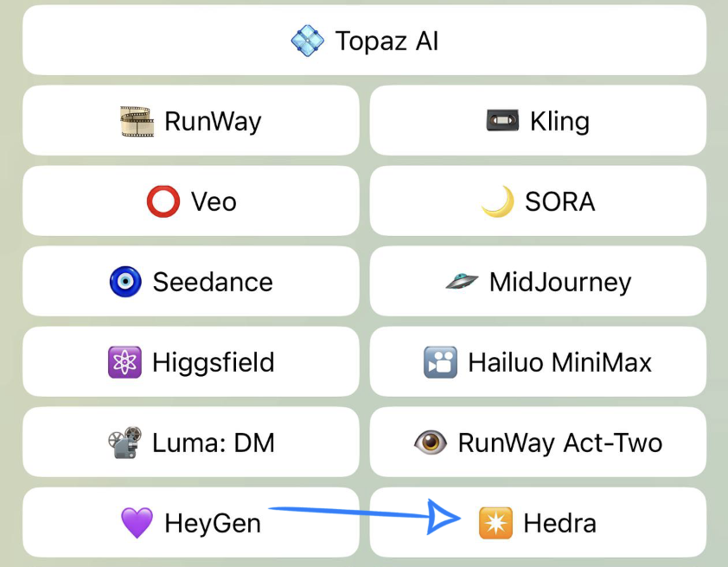
Task: Click the red circle icon next to Veo
Action: pyautogui.click(x=163, y=202)
